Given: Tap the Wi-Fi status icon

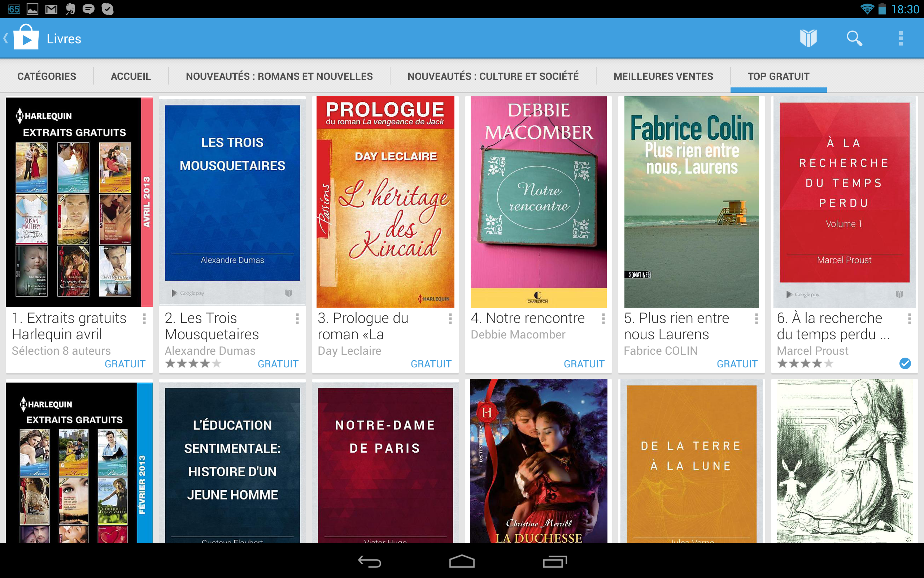Looking at the screenshot, I should pos(867,9).
